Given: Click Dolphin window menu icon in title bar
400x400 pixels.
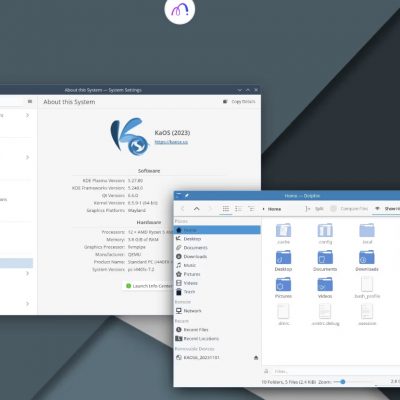Looking at the screenshot, I should point(178,196).
